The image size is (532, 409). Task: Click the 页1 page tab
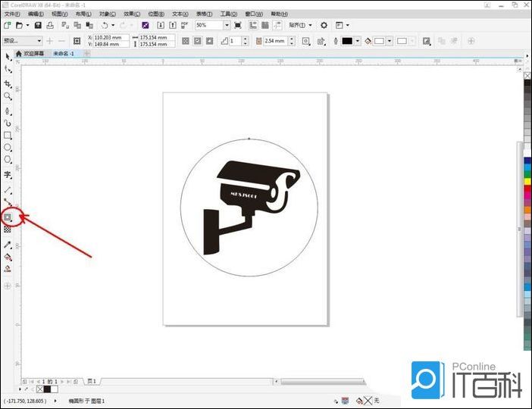tap(92, 381)
